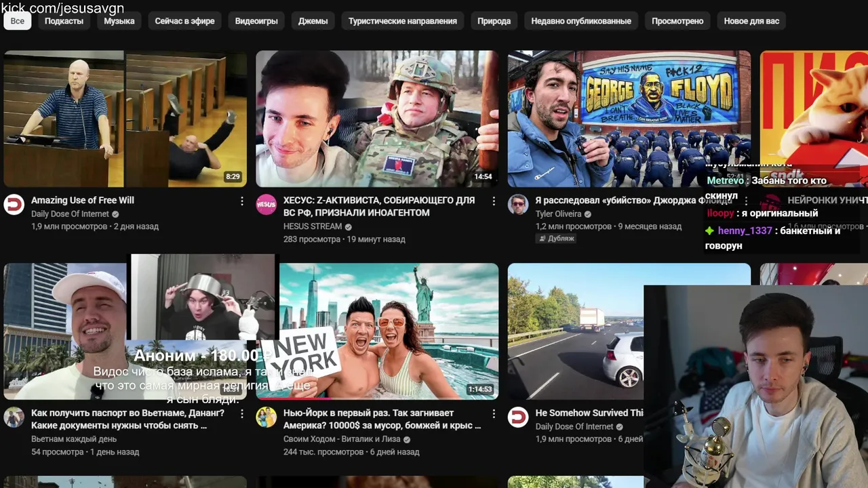Select the "Природа" filter chip

point(494,21)
